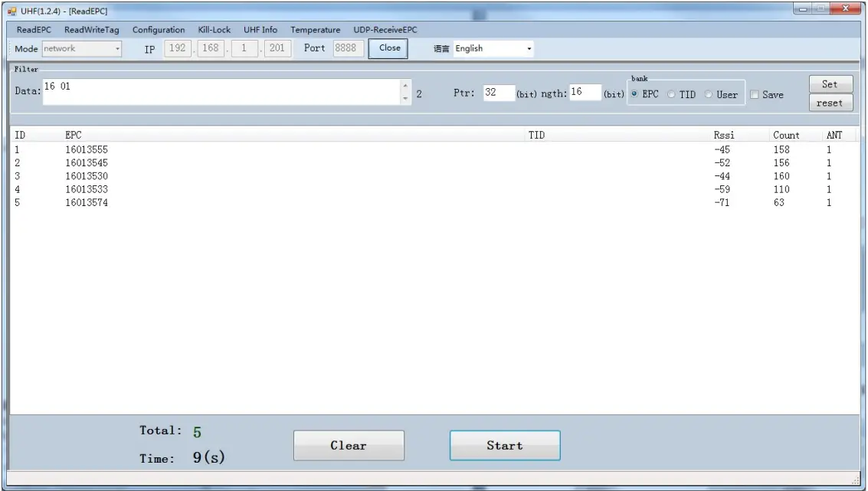Click the length bit input field
This screenshot has width=868, height=491.
(x=585, y=92)
